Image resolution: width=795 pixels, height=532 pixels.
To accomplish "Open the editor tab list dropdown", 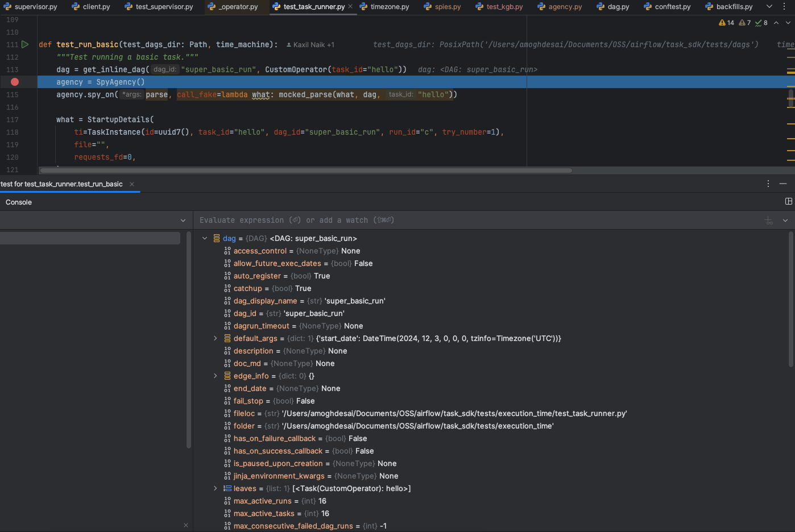I will coord(769,7).
